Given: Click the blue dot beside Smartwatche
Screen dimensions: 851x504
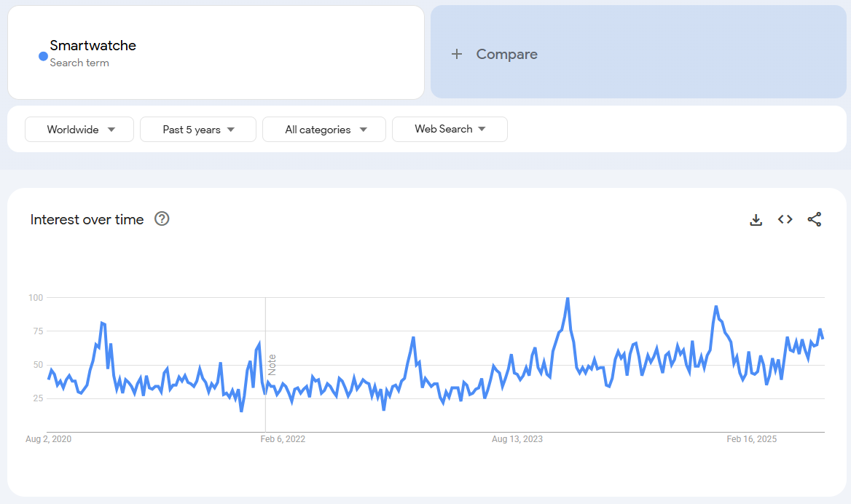Looking at the screenshot, I should (x=43, y=56).
